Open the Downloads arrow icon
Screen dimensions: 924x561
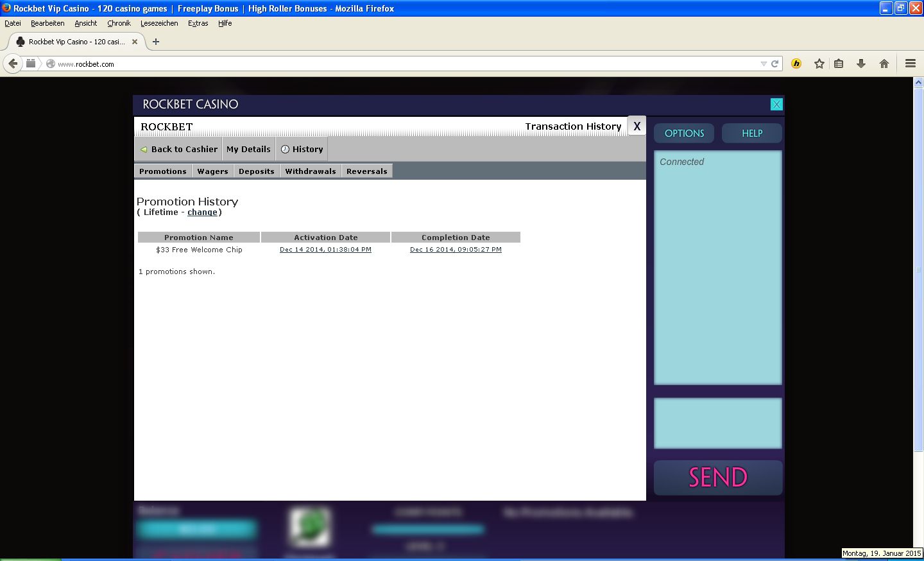click(x=861, y=64)
